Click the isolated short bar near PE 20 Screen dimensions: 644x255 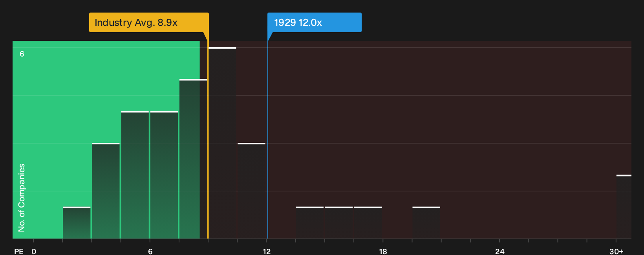tap(426, 223)
